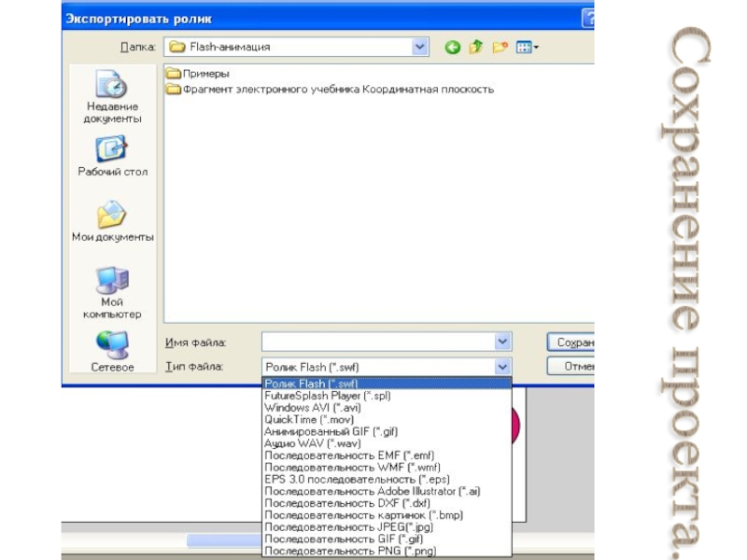Choose Последовательность EMF (*.emf) option
Screen dimensions: 747x560
pos(387,455)
